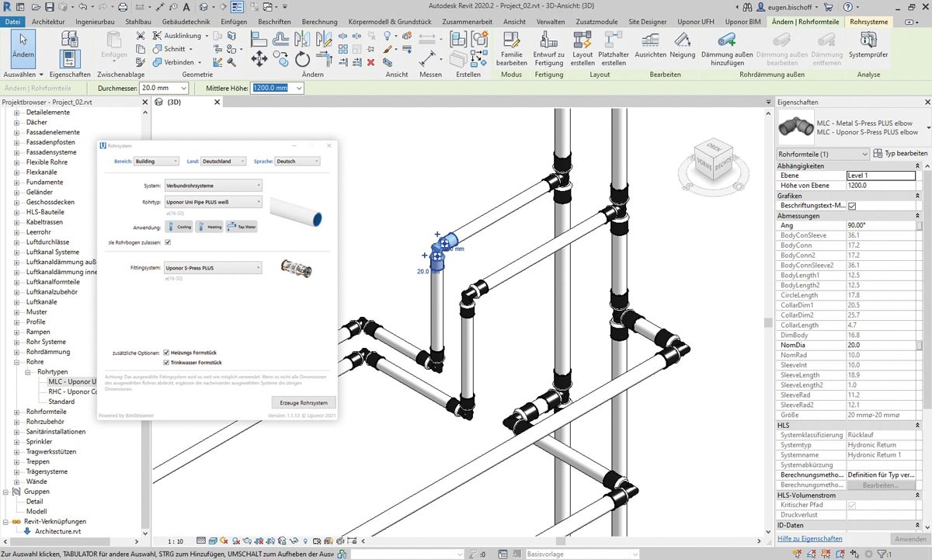Select the Ändern arrow tool

tap(23, 44)
